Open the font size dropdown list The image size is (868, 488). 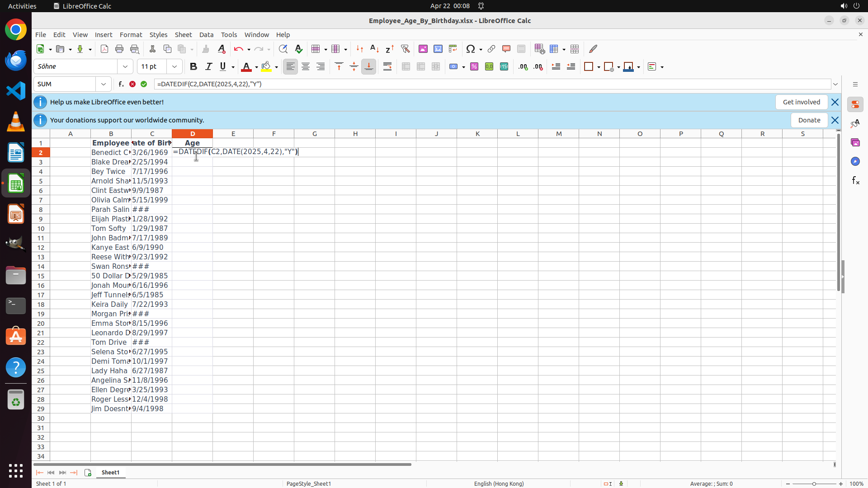[x=175, y=67]
